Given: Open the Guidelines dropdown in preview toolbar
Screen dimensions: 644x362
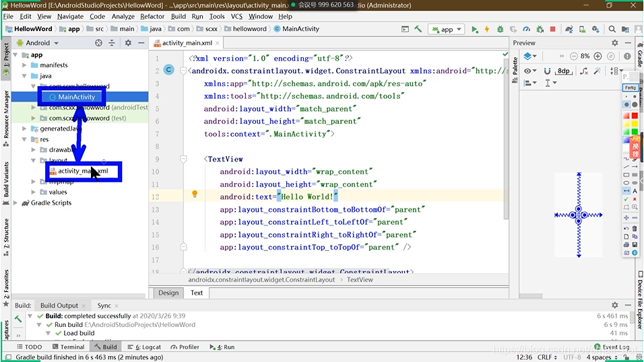Looking at the screenshot, I should 550,83.
